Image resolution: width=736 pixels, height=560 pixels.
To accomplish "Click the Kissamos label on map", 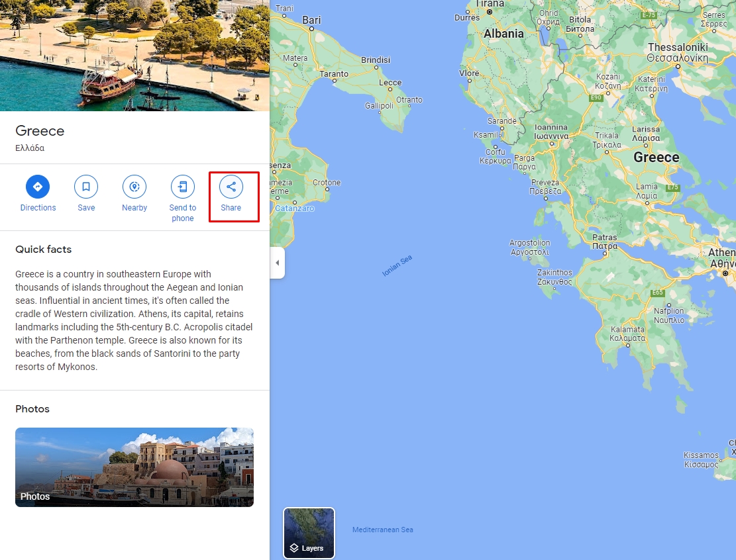I will (701, 459).
